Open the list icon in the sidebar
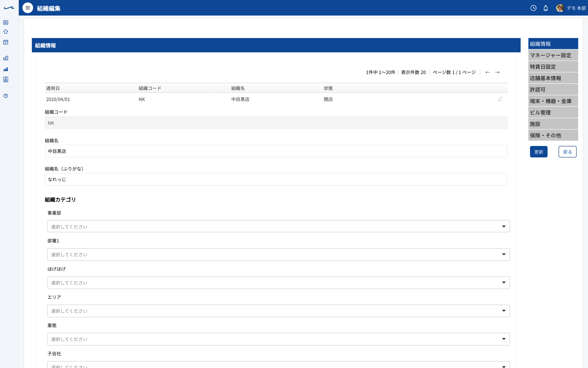This screenshot has width=588, height=368. pyautogui.click(x=6, y=22)
